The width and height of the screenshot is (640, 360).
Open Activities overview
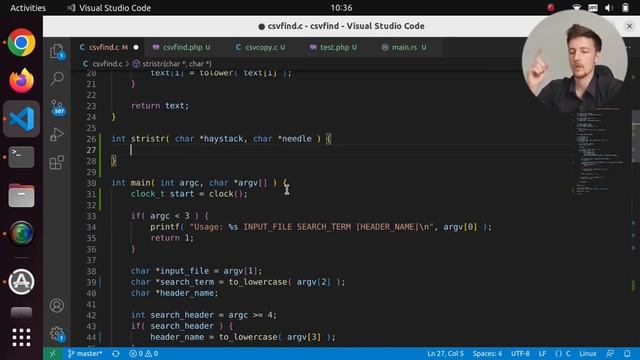click(28, 8)
